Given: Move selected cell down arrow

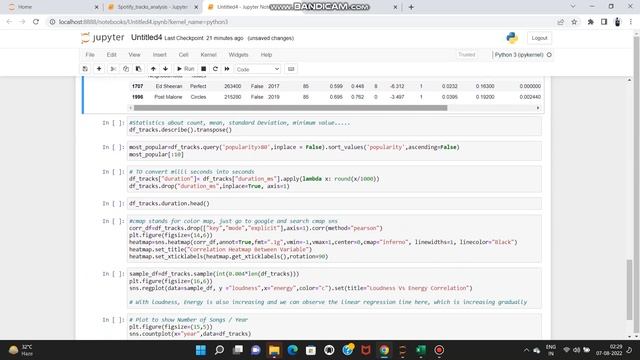Looking at the screenshot, I should click(x=165, y=69).
